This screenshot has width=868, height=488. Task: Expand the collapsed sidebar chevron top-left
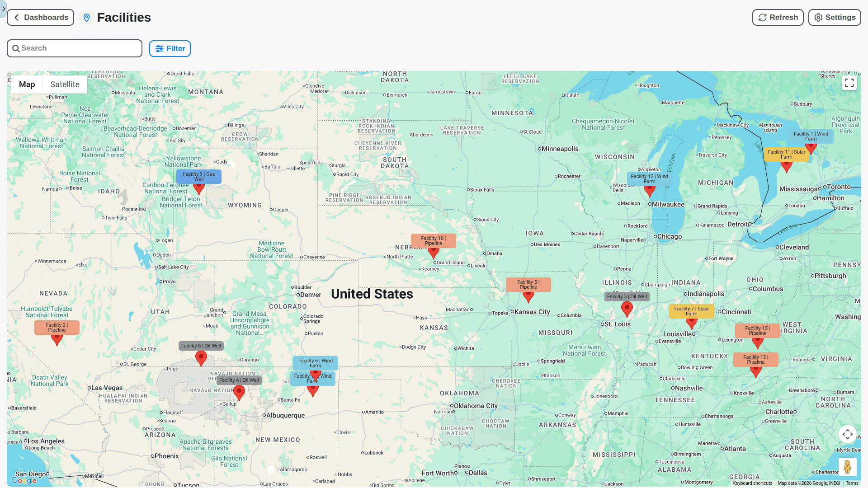click(x=4, y=8)
